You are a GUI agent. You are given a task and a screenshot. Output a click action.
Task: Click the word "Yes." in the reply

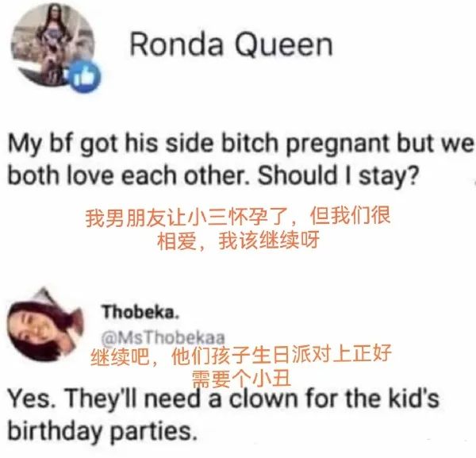[x=32, y=398]
